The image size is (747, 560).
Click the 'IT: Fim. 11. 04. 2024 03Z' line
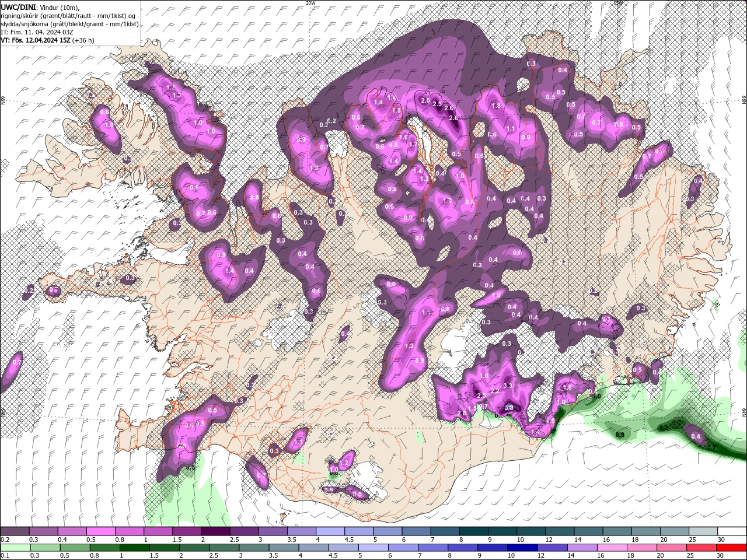pos(36,32)
